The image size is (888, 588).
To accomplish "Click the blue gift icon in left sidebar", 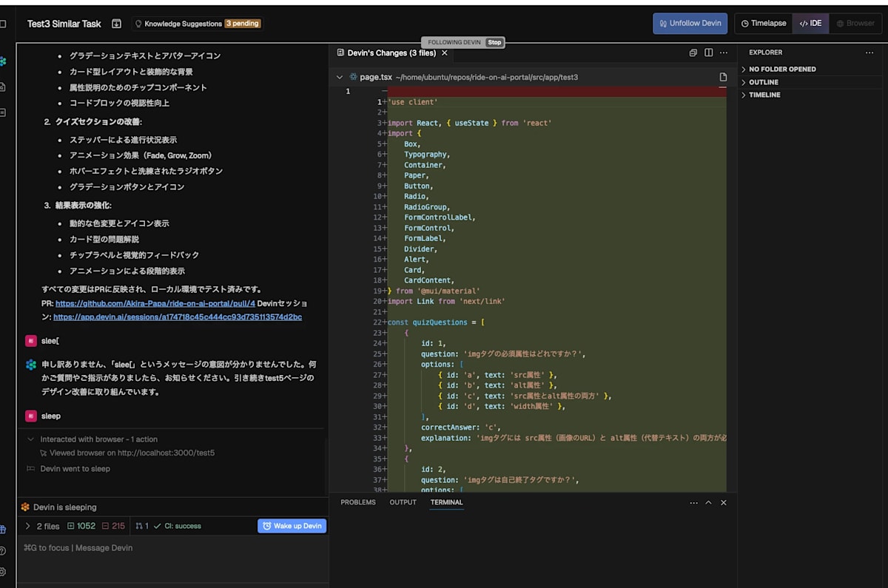I will coord(3,530).
